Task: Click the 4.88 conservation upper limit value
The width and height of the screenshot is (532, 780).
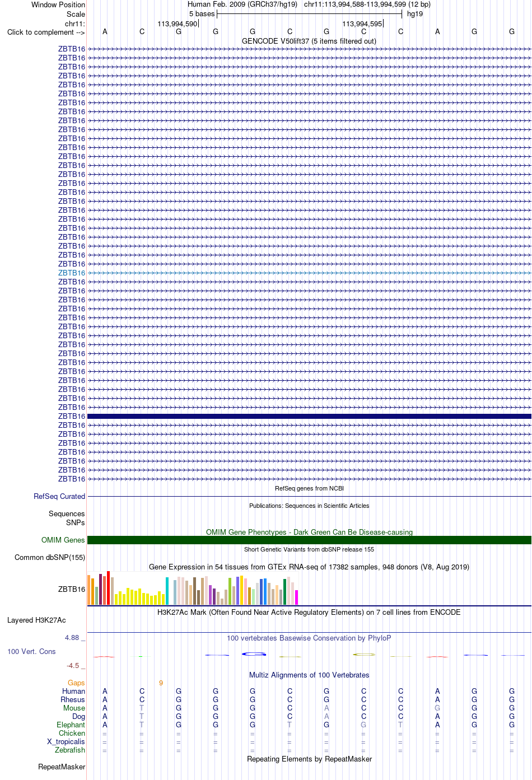Action: coord(72,638)
